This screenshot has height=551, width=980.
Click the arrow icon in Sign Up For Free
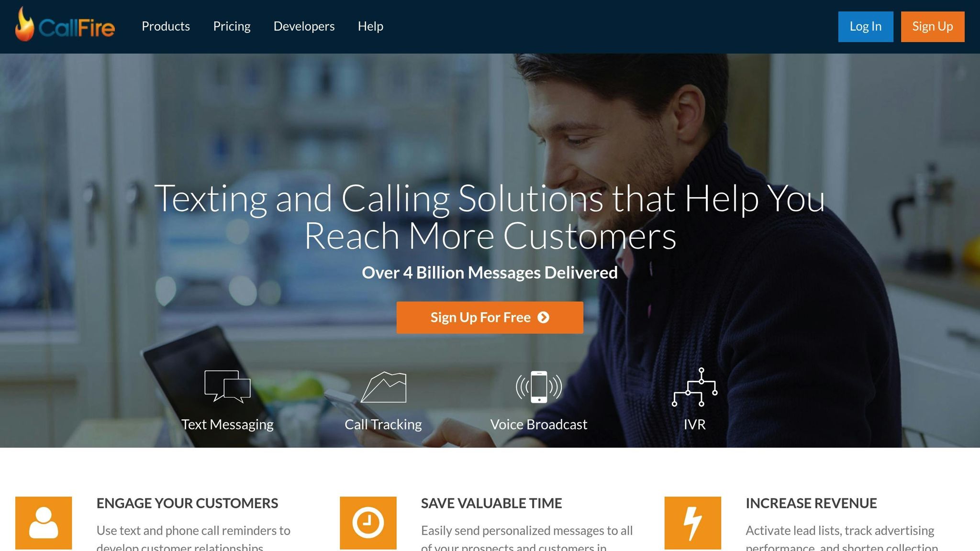coord(543,318)
